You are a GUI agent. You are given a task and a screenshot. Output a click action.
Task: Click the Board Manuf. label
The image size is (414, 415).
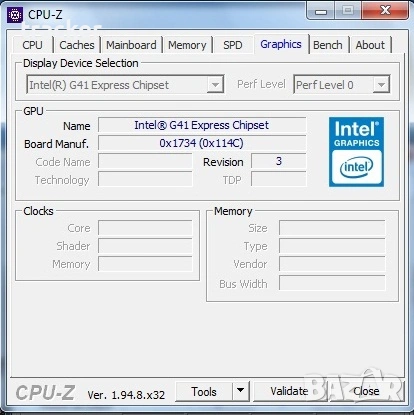tap(56, 144)
